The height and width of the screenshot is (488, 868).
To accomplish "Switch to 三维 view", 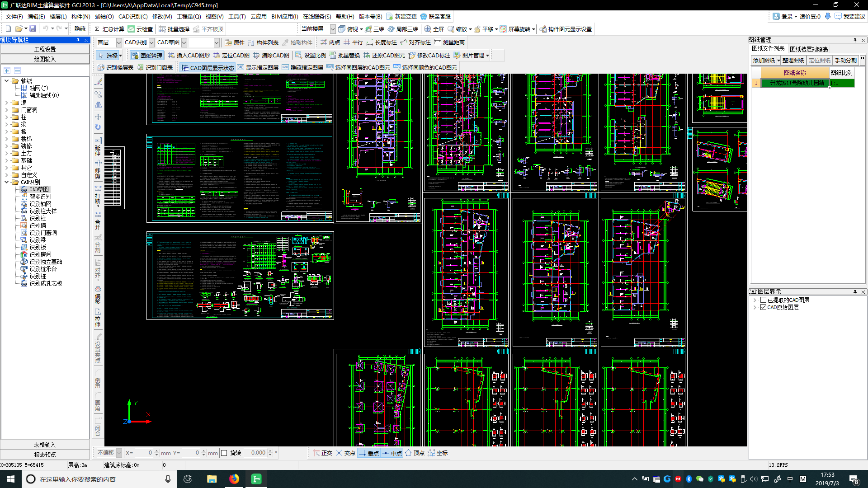I will (x=375, y=29).
